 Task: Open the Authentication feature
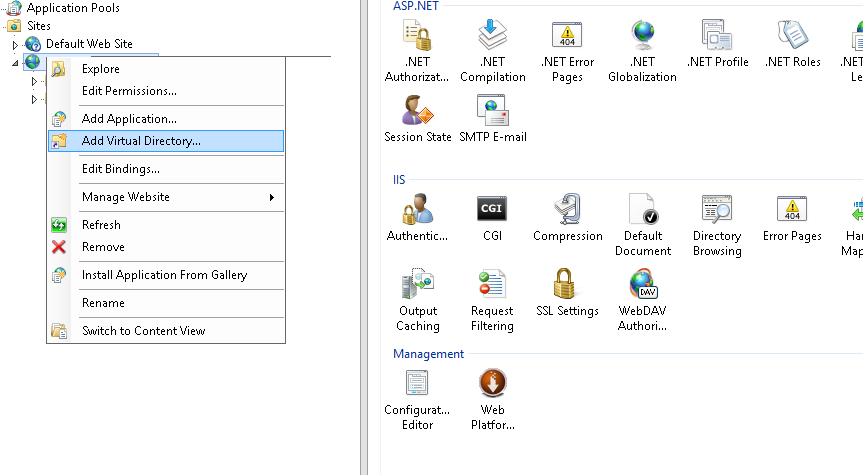click(417, 217)
